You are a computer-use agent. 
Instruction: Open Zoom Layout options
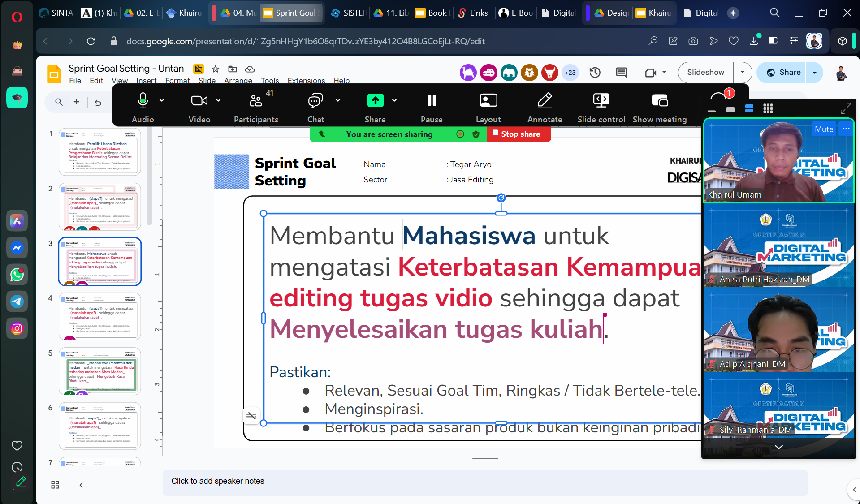[x=488, y=107]
